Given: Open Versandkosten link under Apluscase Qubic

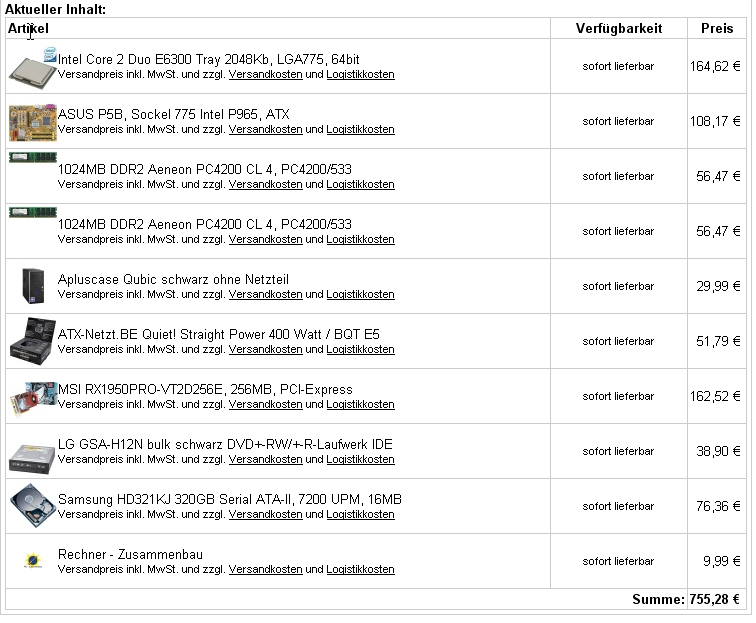Looking at the screenshot, I should click(x=265, y=294).
